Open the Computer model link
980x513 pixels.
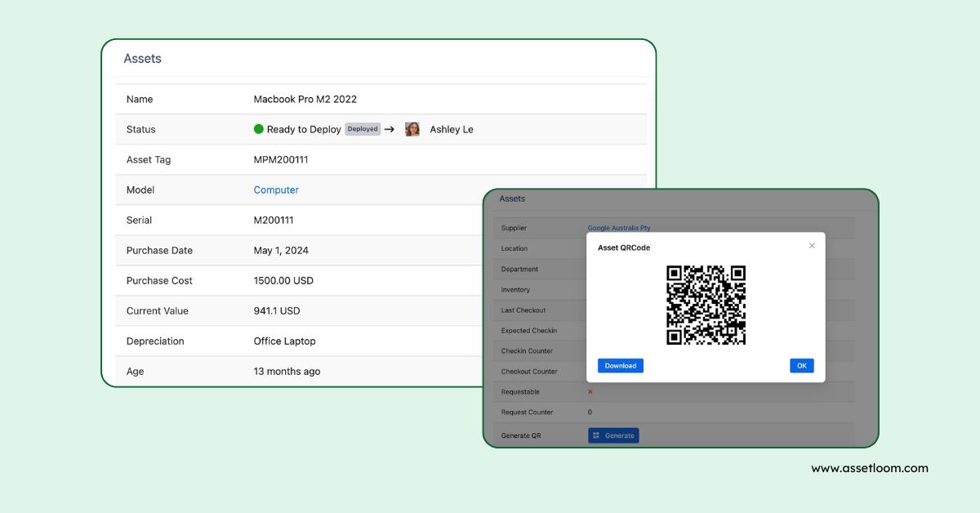[276, 190]
